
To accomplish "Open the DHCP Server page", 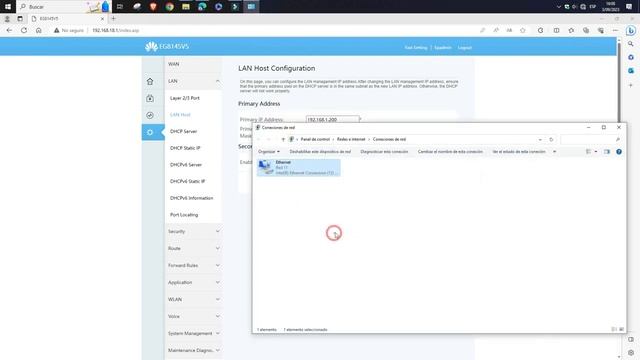I will [x=183, y=131].
